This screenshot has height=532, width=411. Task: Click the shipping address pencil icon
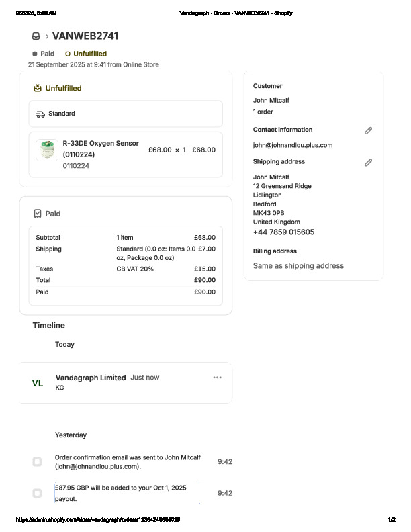(368, 163)
